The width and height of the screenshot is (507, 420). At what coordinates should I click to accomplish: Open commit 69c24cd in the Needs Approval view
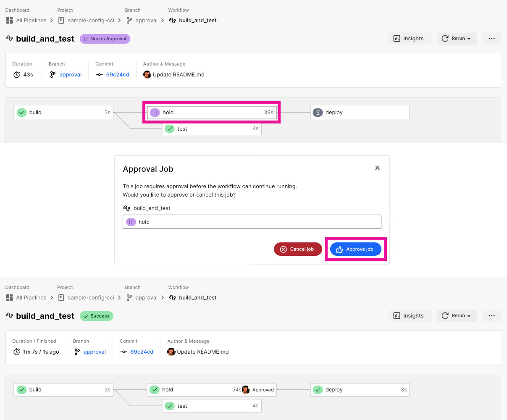click(118, 75)
